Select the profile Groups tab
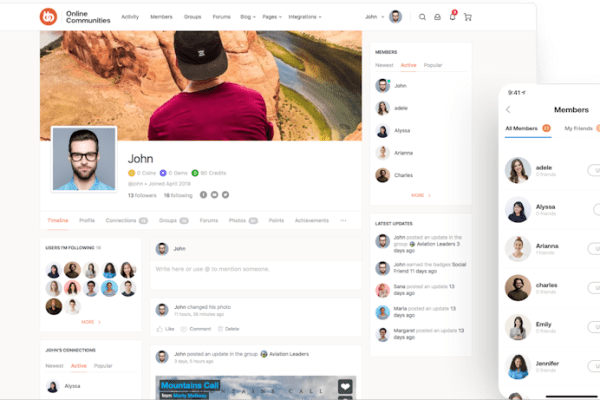 point(174,220)
